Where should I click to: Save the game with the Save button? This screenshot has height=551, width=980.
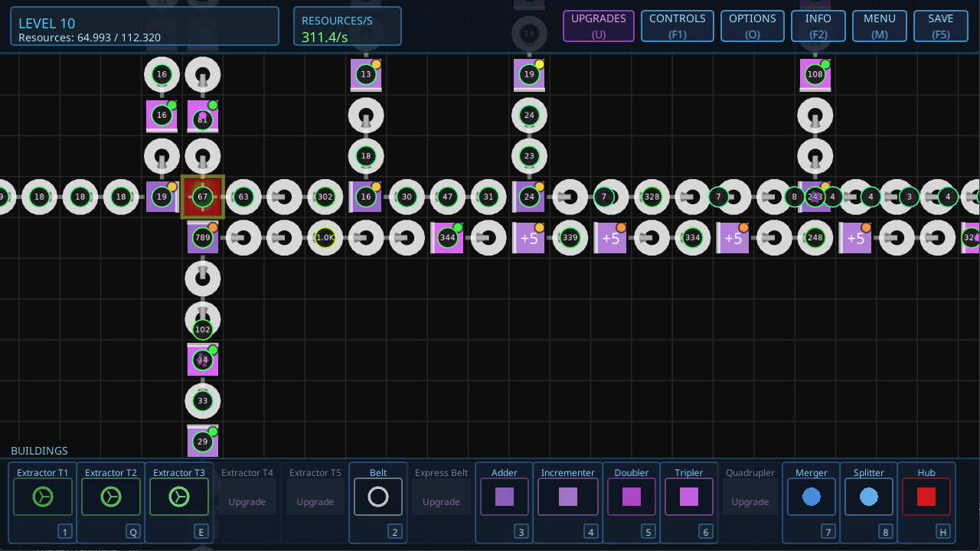coord(941,26)
